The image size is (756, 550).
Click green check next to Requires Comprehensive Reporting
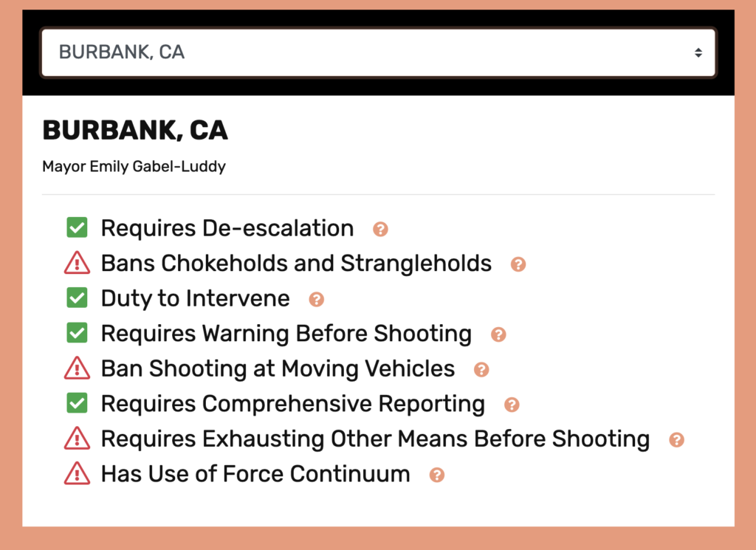[x=77, y=404]
